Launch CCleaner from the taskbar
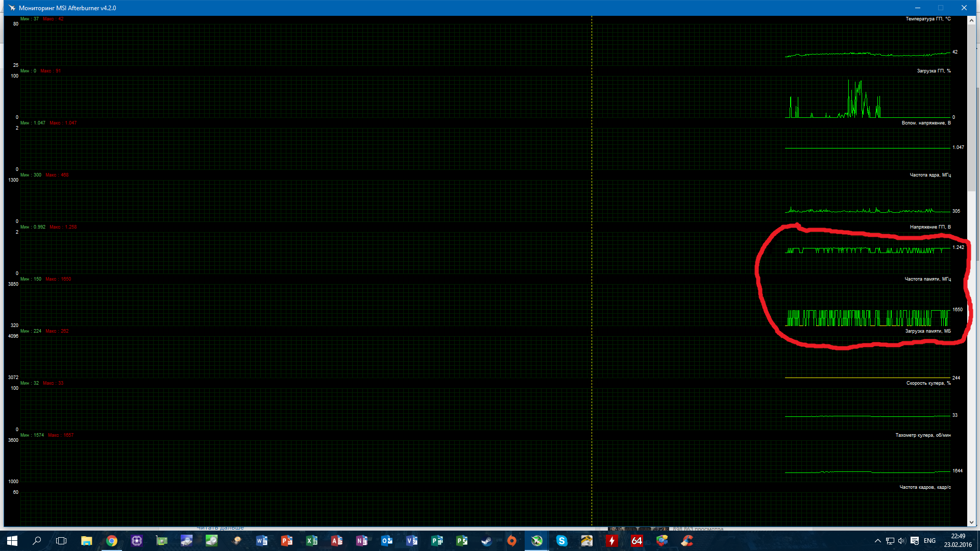Viewport: 980px width, 551px height. pyautogui.click(x=687, y=541)
